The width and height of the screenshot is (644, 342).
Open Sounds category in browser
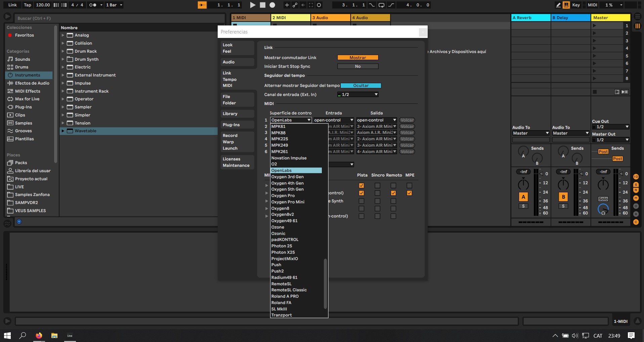point(22,59)
